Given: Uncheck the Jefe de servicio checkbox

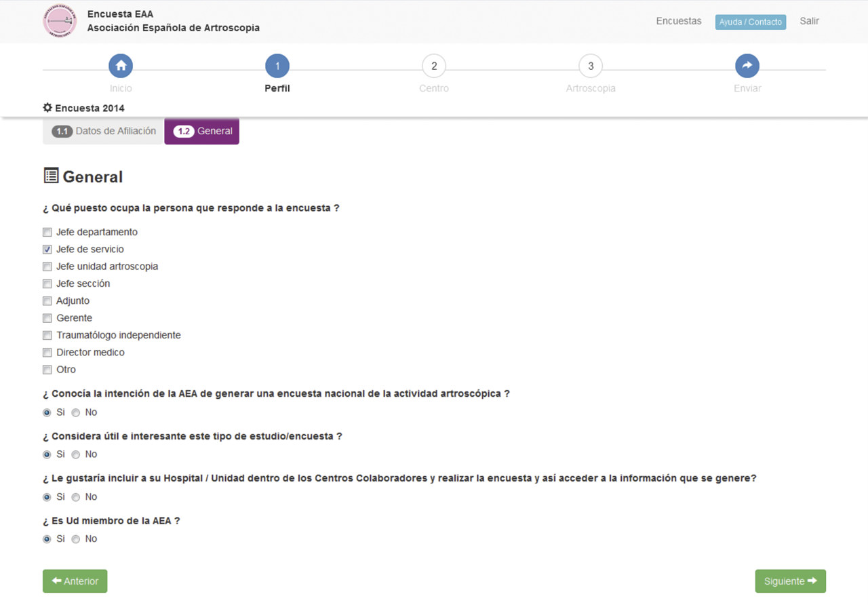Looking at the screenshot, I should tap(47, 250).
